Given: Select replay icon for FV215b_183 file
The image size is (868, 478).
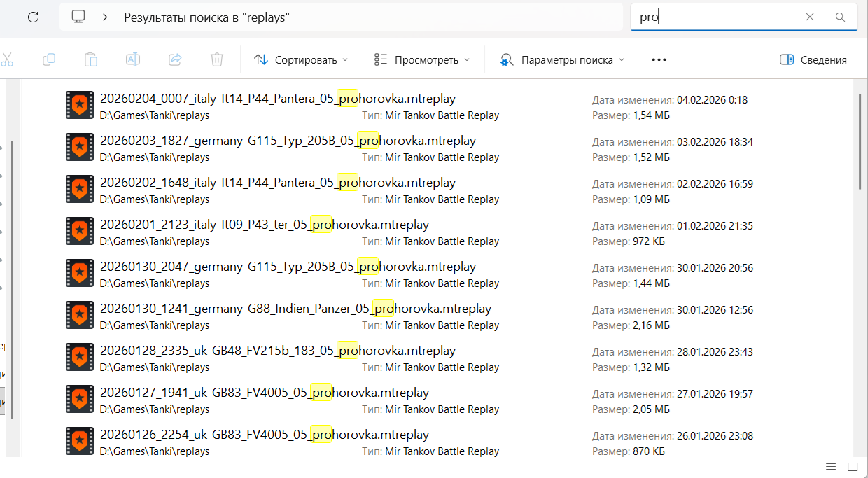Looking at the screenshot, I should point(80,357).
